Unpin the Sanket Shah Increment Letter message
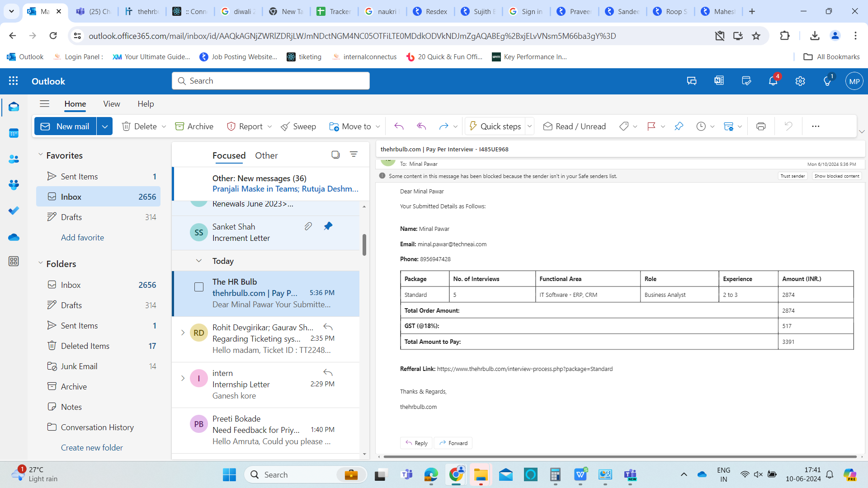This screenshot has width=868, height=488. [x=328, y=226]
